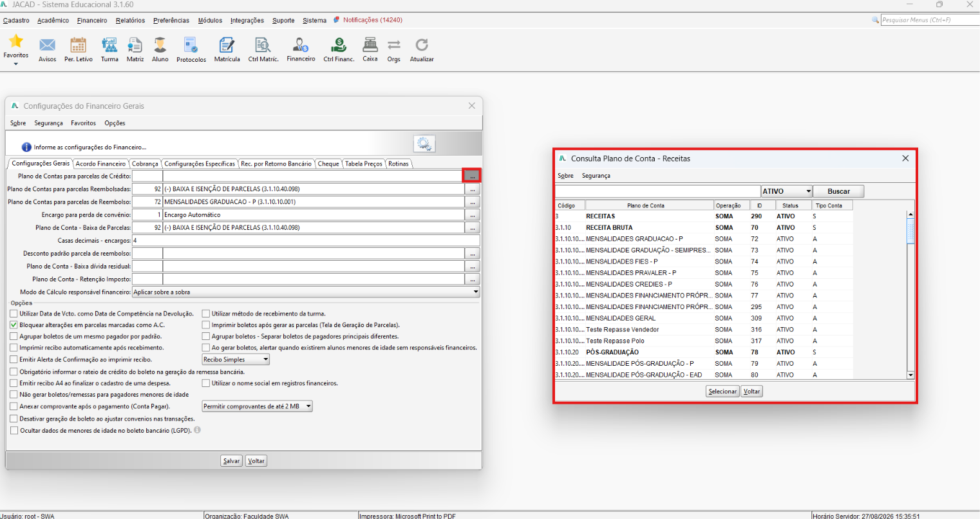Image resolution: width=980 pixels, height=519 pixels.
Task: Click the search magnifier in menu search
Action: click(875, 20)
